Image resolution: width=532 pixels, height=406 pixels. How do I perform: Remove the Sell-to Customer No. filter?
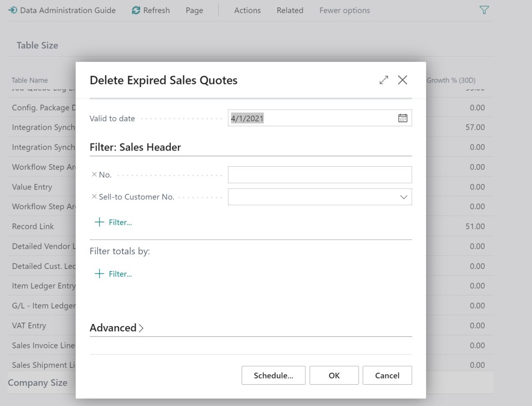94,197
